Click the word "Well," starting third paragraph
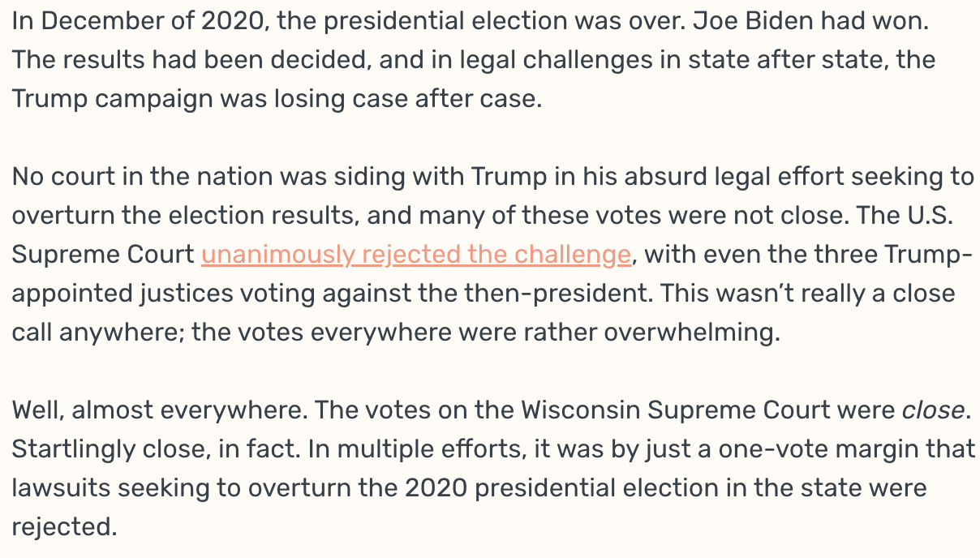 [38, 411]
